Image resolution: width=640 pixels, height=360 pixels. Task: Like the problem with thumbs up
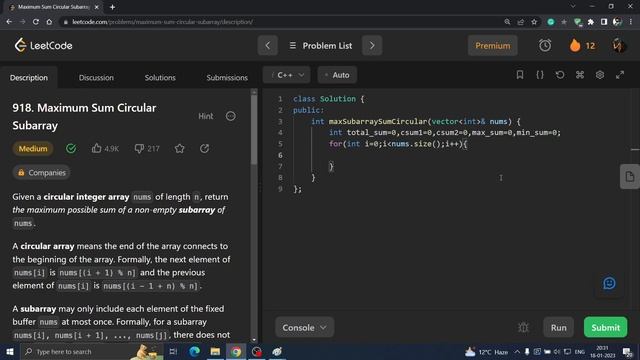click(x=96, y=148)
